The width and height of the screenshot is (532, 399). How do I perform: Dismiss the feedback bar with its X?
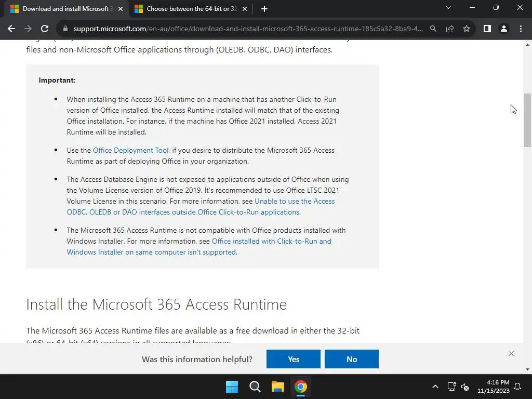511,353
